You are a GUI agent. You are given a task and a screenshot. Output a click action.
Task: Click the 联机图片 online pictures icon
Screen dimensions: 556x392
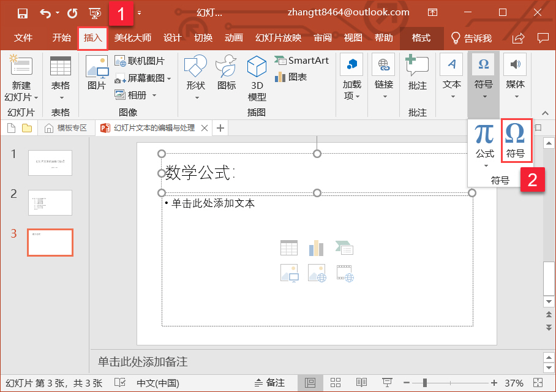[140, 61]
